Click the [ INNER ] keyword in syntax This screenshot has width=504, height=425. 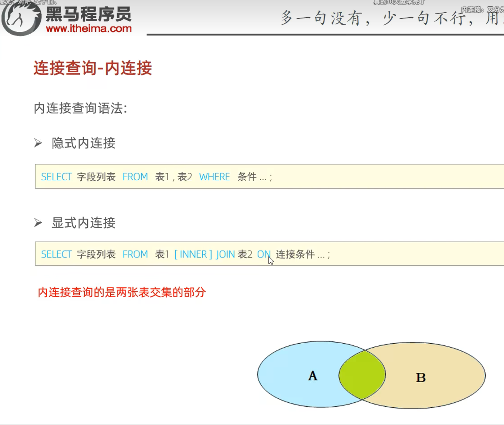click(193, 254)
